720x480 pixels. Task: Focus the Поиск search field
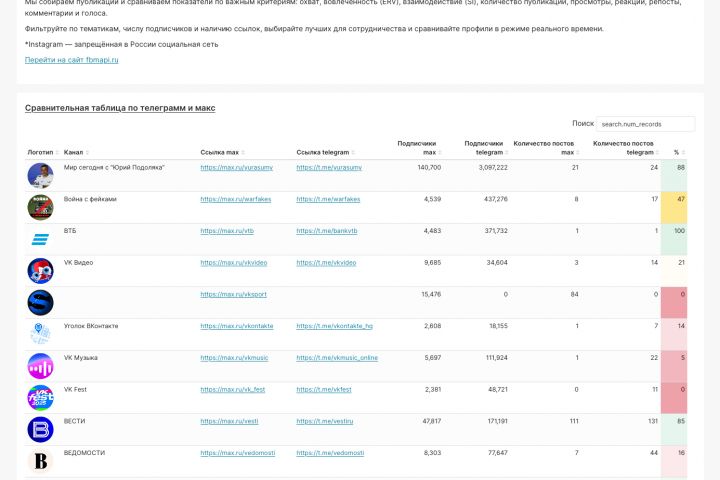645,124
